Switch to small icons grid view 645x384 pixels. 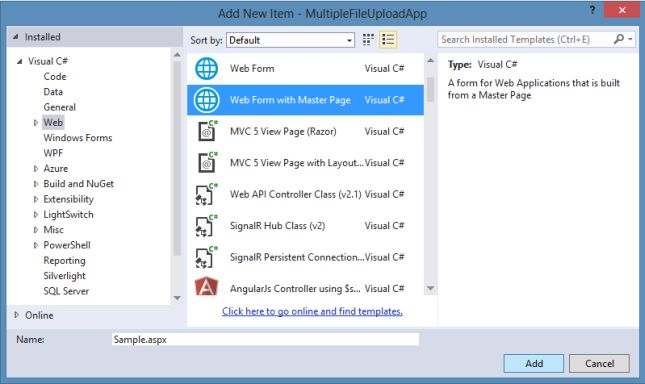click(x=368, y=40)
